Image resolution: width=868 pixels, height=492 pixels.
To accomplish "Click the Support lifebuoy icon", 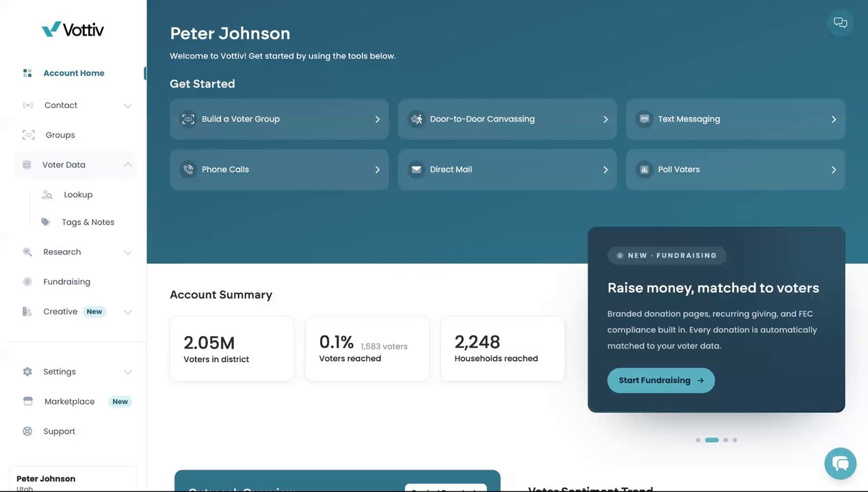I will [x=27, y=431].
